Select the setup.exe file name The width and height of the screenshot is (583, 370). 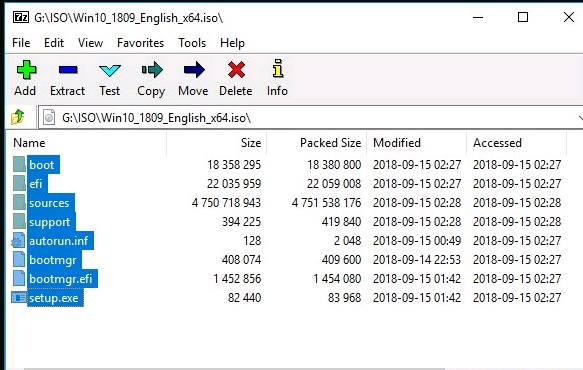pyautogui.click(x=54, y=298)
